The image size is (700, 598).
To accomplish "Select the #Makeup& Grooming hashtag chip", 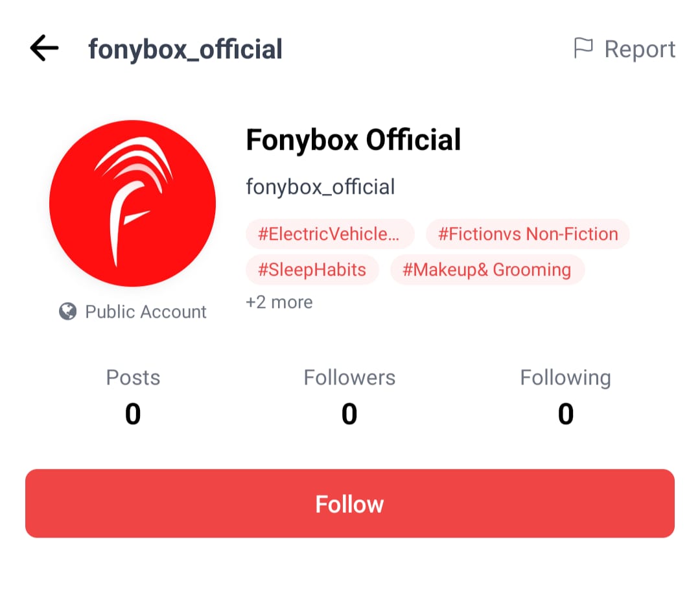I will [x=487, y=269].
